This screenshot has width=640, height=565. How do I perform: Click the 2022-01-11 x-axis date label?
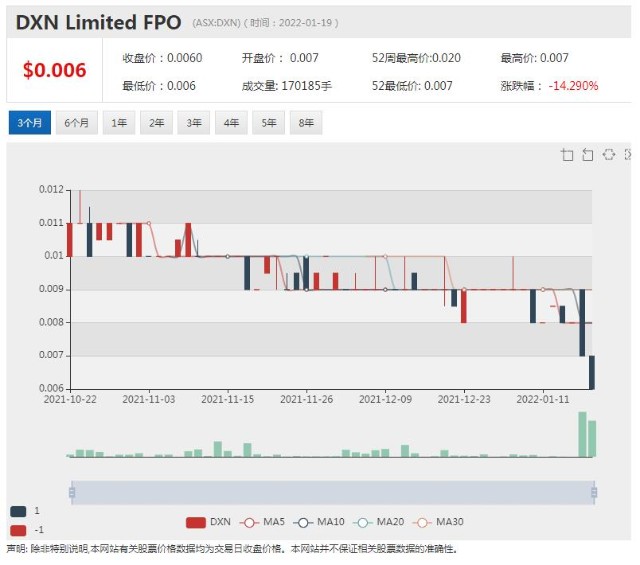543,399
